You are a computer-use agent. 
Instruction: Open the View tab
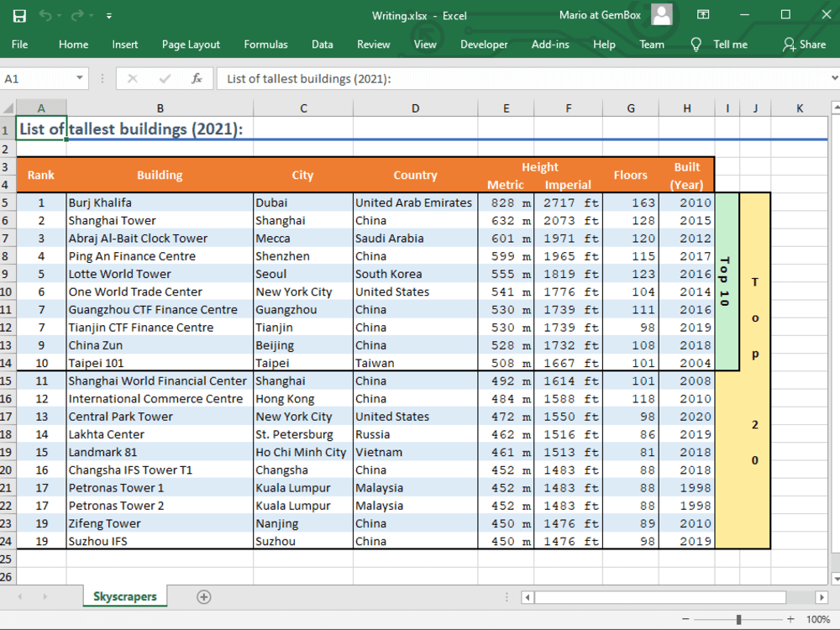pos(425,45)
